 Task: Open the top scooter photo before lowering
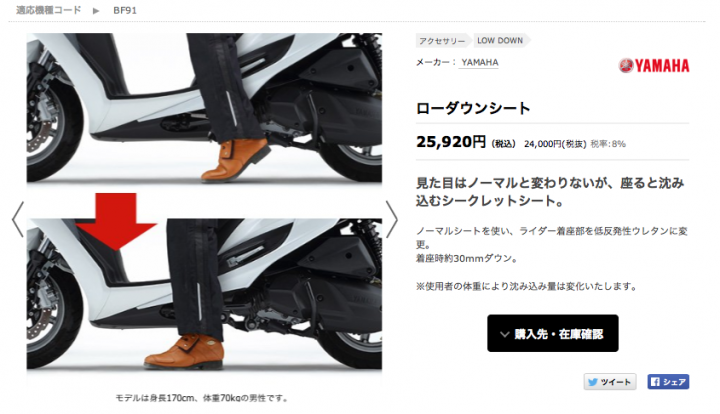click(204, 108)
